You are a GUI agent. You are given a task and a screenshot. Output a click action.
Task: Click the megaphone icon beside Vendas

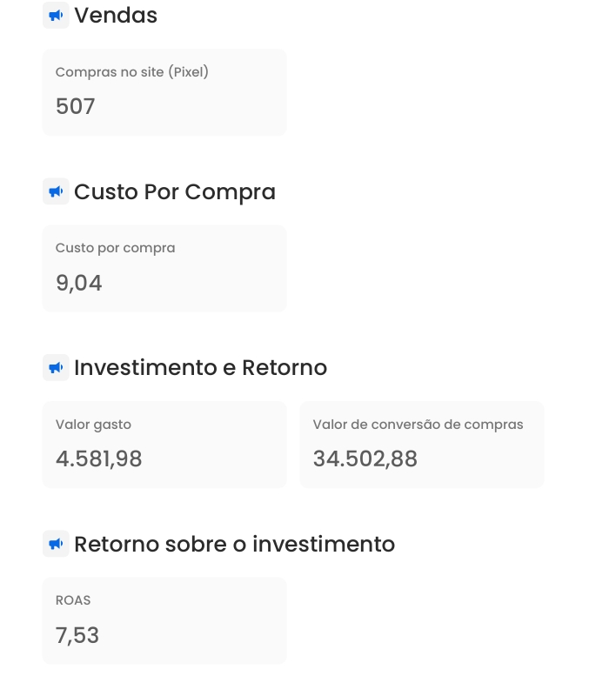[x=56, y=16]
